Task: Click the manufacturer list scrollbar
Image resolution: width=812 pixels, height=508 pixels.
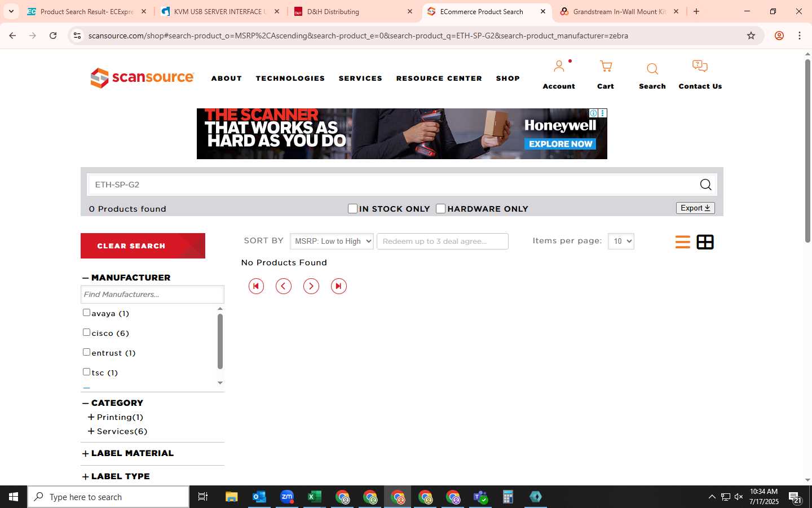Action: (x=220, y=341)
